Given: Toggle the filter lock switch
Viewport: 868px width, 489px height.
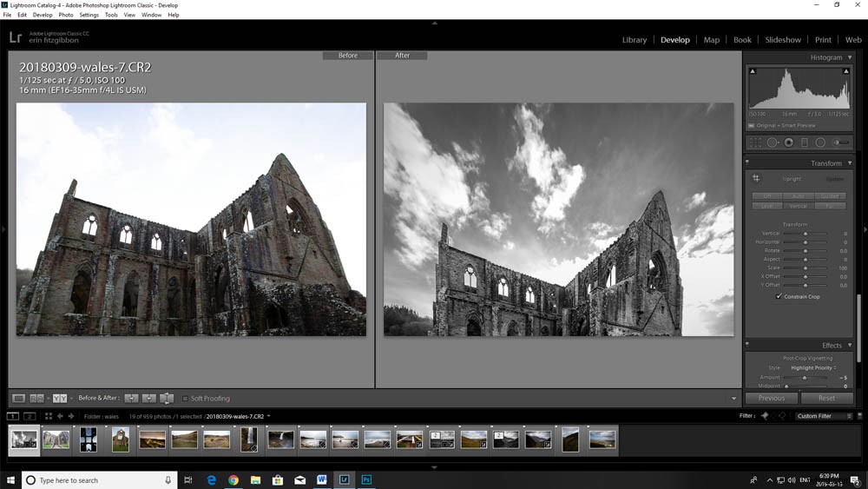Looking at the screenshot, I should pyautogui.click(x=859, y=416).
